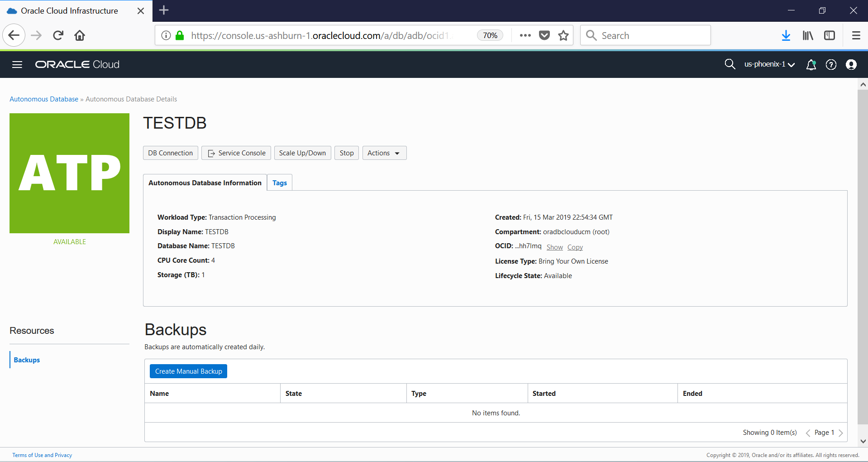Click the TESTDB page heading
Image resolution: width=868 pixels, height=462 pixels.
point(175,123)
